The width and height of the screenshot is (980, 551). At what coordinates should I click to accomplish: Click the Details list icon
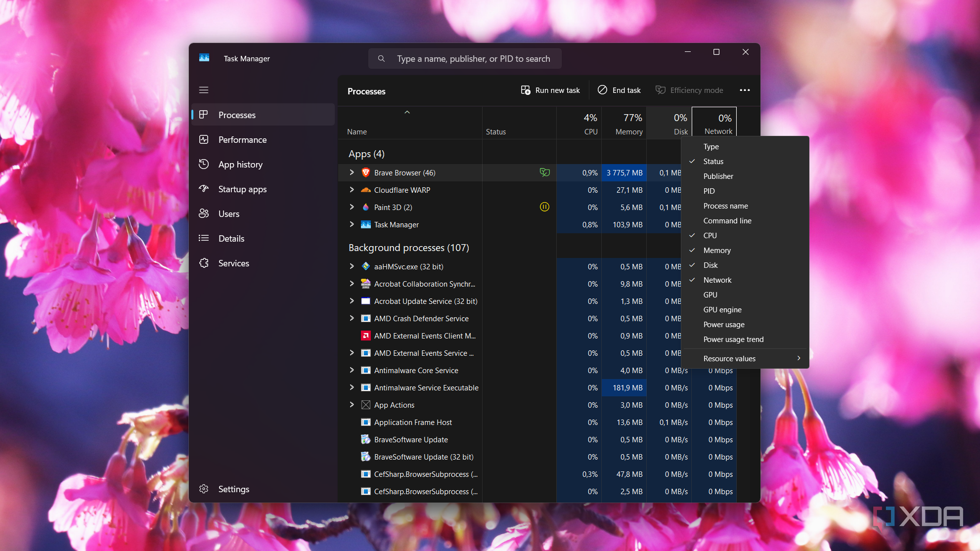pyautogui.click(x=203, y=238)
